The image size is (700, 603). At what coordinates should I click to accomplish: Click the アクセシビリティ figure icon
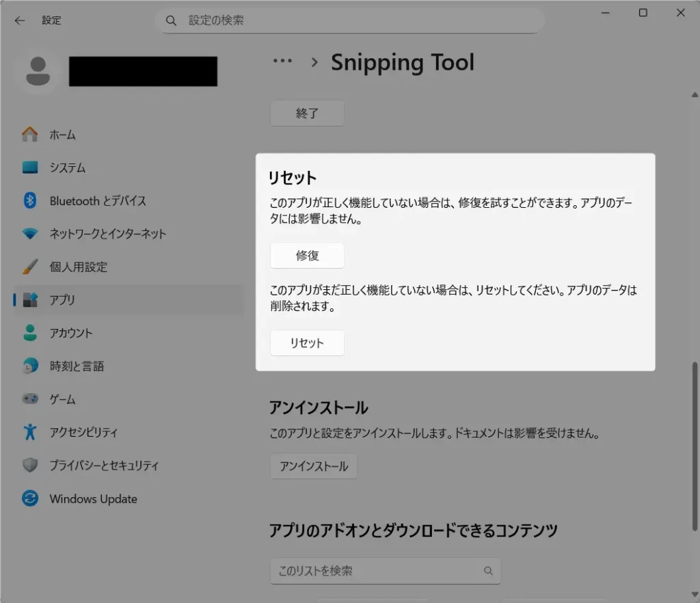tap(30, 431)
